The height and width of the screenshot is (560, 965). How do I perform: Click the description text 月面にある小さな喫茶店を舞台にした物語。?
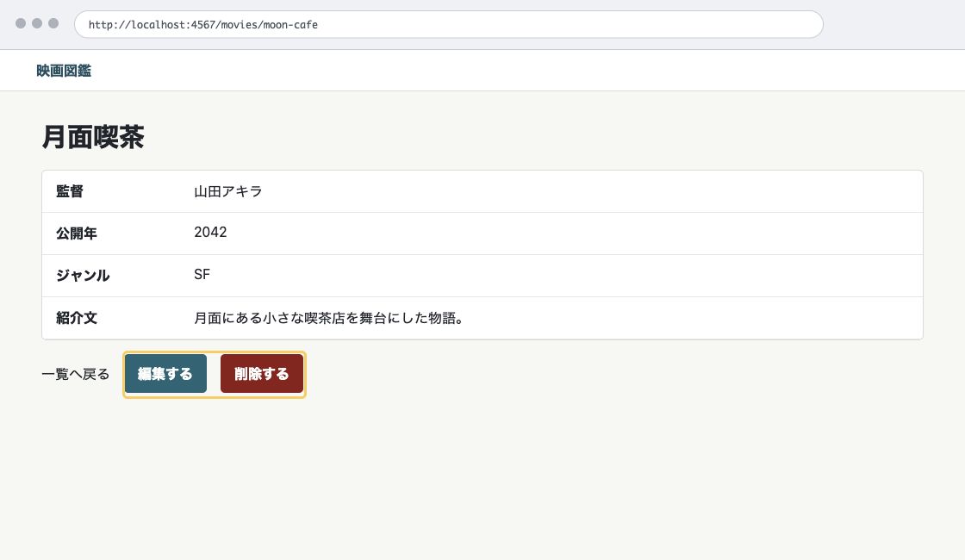(x=328, y=318)
